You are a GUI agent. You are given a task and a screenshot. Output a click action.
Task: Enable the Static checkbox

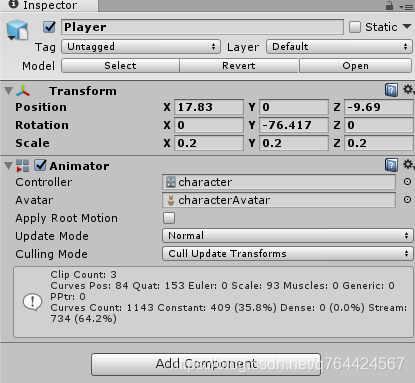[x=355, y=27]
